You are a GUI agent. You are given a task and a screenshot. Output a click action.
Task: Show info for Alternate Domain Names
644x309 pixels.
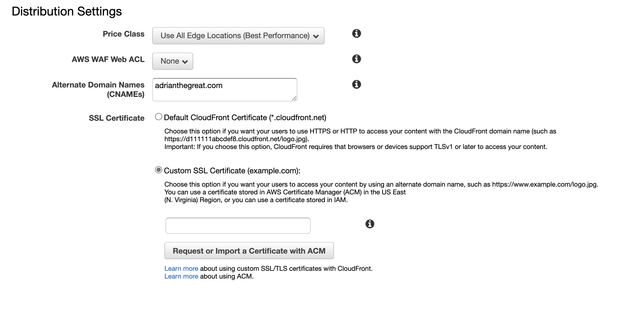tap(356, 84)
